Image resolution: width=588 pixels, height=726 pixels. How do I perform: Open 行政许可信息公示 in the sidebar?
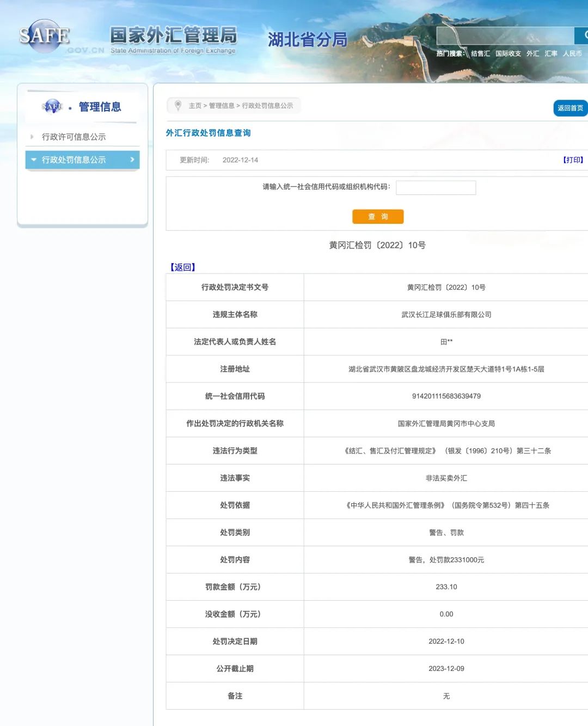tap(73, 137)
